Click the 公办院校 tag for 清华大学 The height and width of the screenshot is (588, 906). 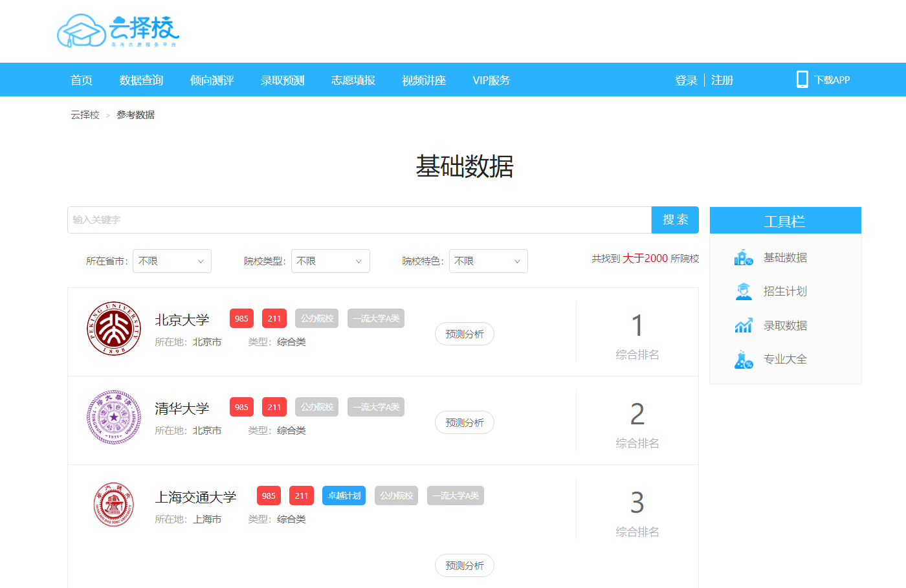[x=317, y=407]
